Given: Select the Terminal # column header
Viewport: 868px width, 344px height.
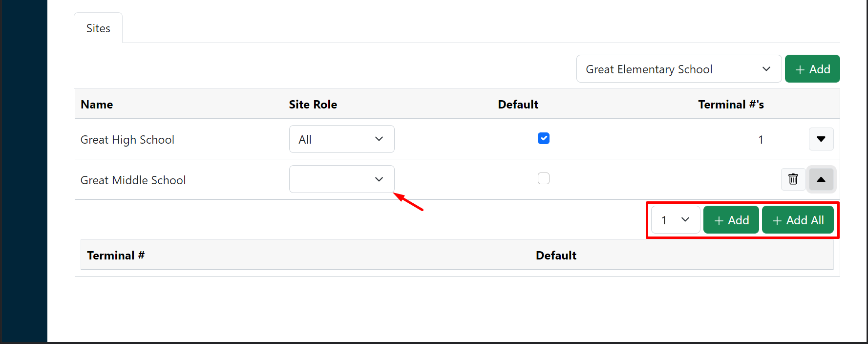Looking at the screenshot, I should [115, 255].
